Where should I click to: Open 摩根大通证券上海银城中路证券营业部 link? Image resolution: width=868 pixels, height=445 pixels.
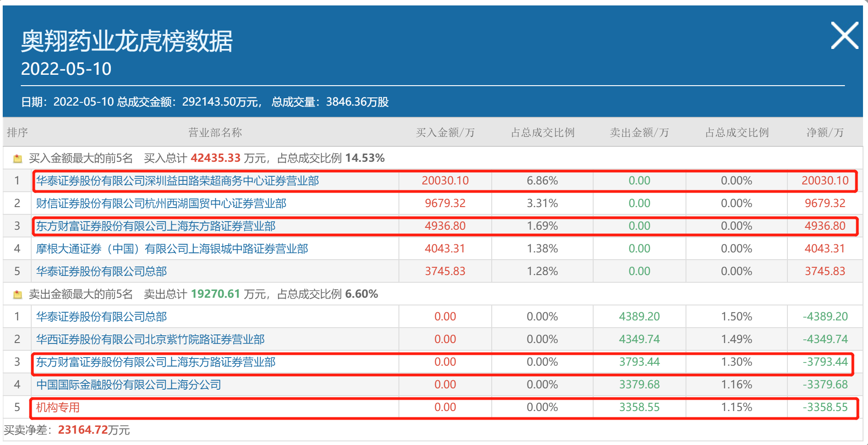tap(172, 249)
